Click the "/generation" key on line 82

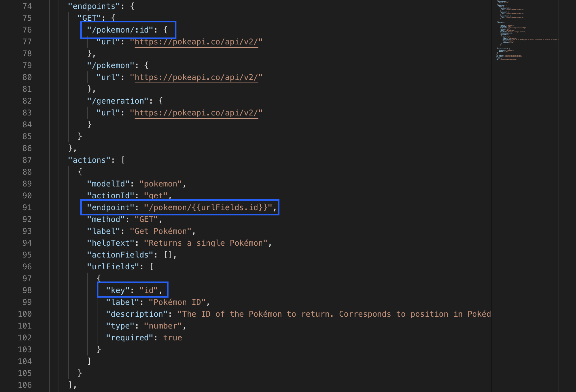[x=118, y=101]
